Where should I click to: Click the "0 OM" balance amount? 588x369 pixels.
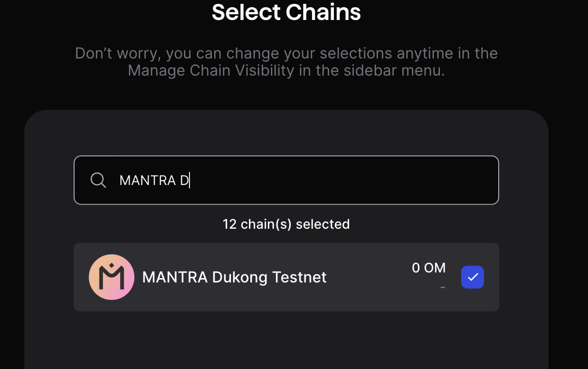[x=428, y=268]
